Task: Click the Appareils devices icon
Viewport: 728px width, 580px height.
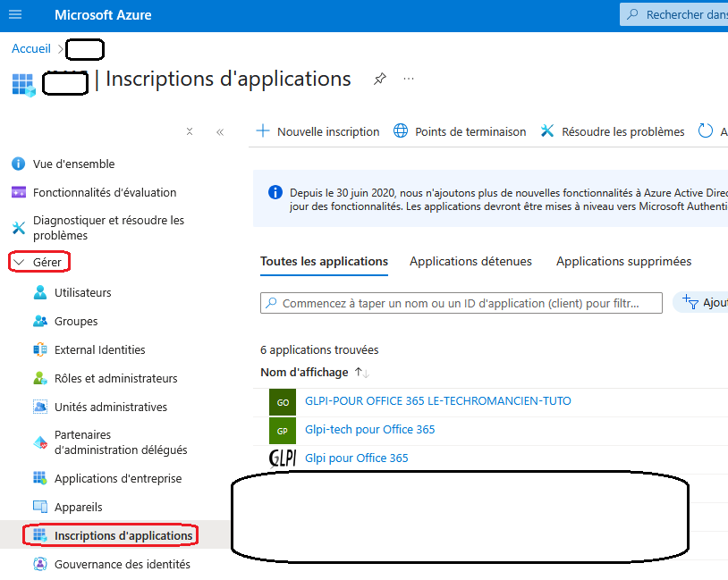Action: coord(40,507)
